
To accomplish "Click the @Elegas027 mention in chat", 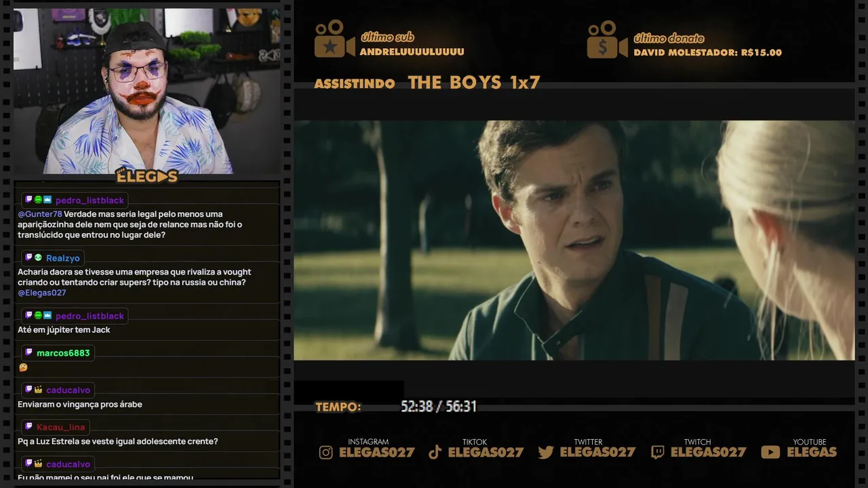I will click(42, 293).
